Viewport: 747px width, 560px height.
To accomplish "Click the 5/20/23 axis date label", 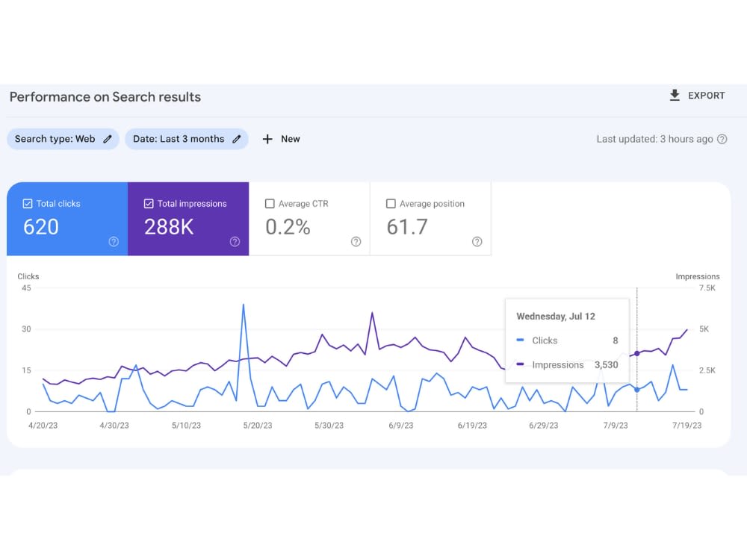I will (258, 426).
